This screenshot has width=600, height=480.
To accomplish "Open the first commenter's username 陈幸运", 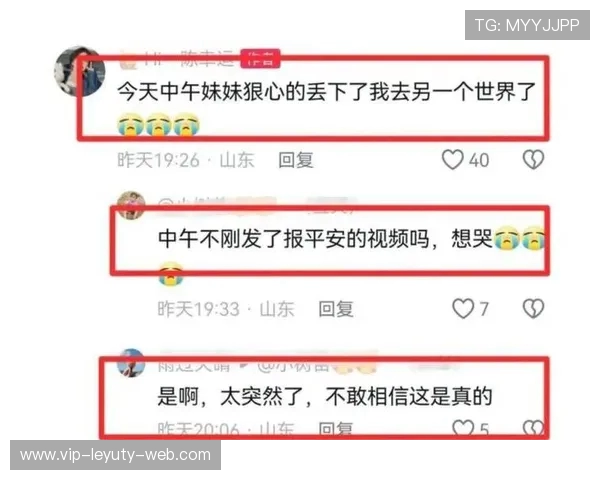I will (207, 59).
